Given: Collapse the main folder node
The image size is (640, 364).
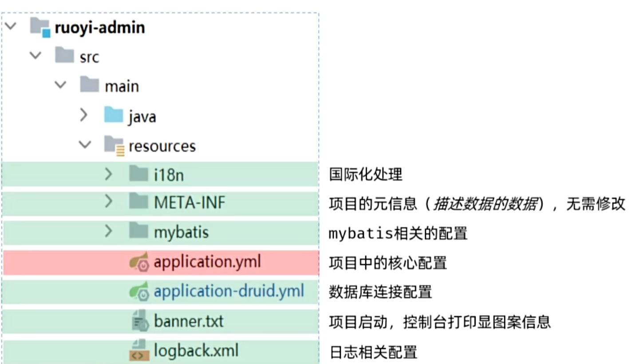Looking at the screenshot, I should 60,85.
